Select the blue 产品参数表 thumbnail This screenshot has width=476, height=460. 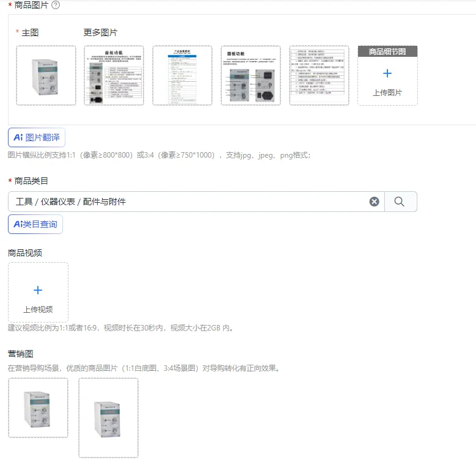click(x=183, y=76)
